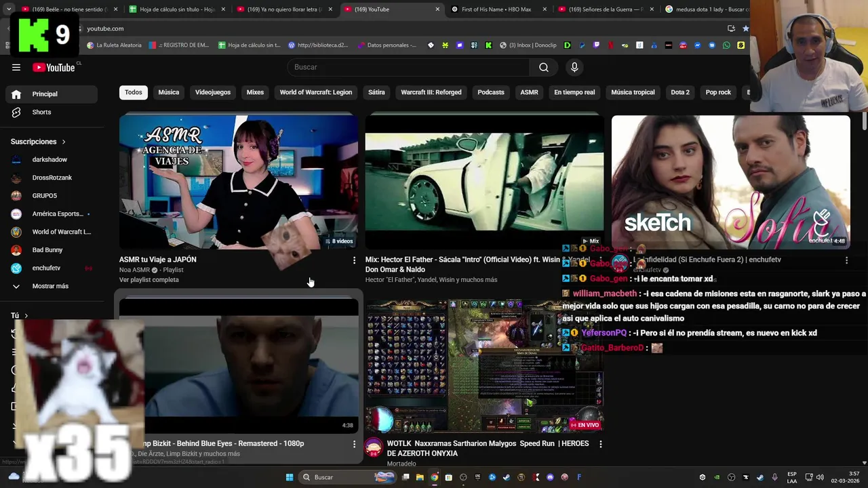Screen dimensions: 868x488
Task: Open WhatsApp bookmark icon in bookmarks bar
Action: point(726,45)
